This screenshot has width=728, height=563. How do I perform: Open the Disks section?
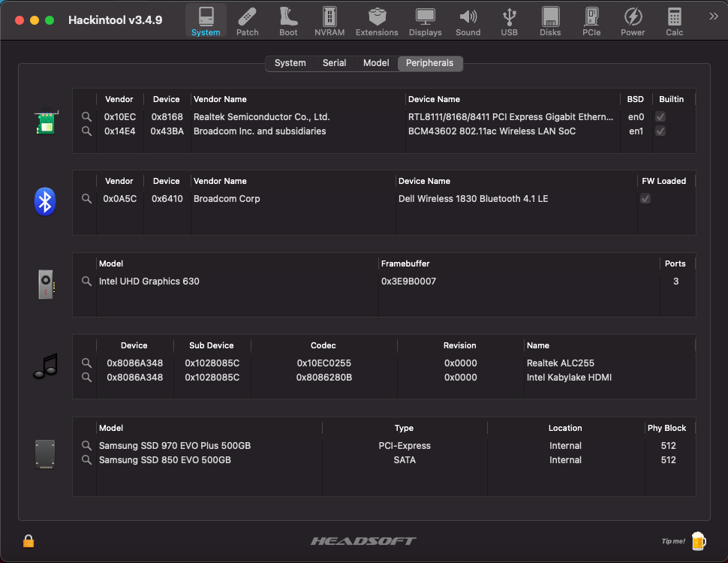coord(550,21)
